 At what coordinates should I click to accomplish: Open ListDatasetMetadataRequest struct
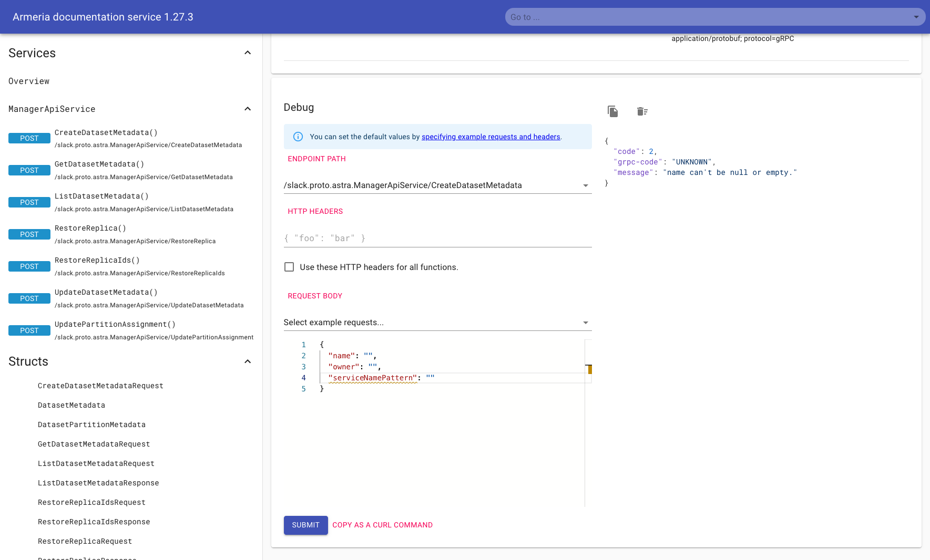(96, 463)
